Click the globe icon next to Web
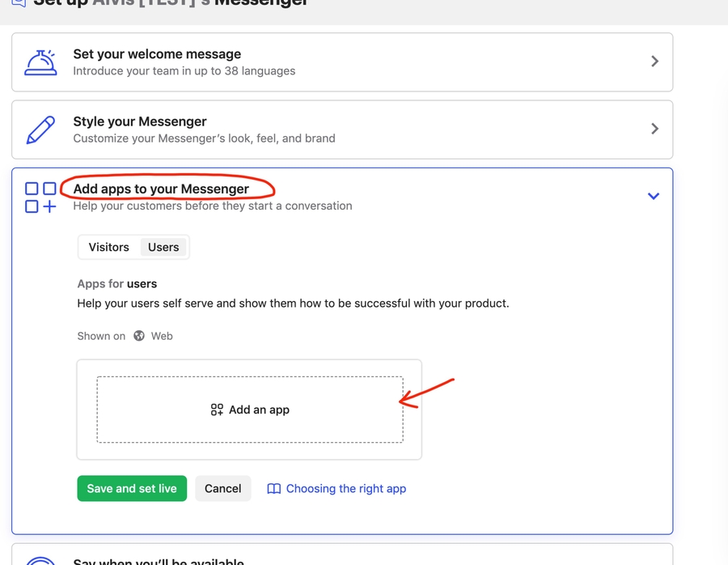The image size is (728, 565). pyautogui.click(x=139, y=336)
